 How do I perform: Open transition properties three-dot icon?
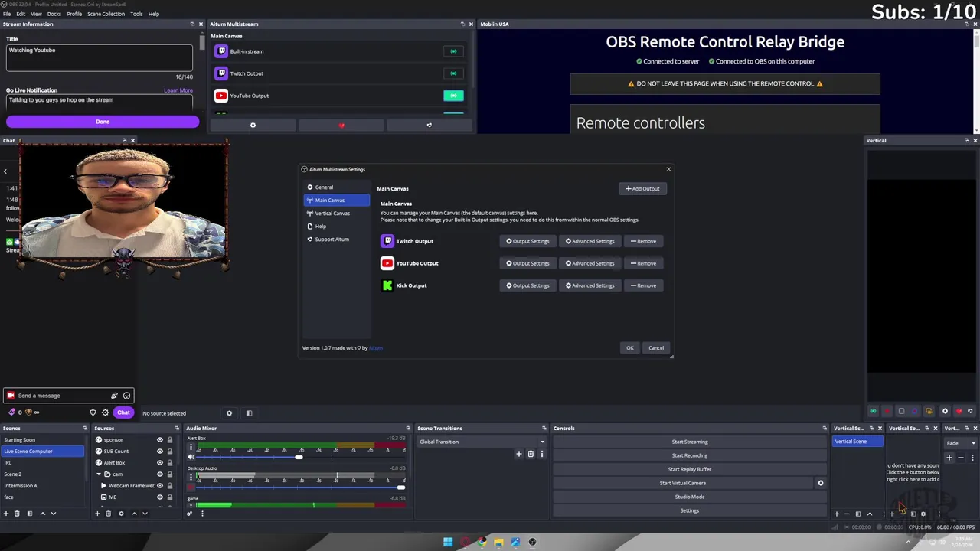541,454
